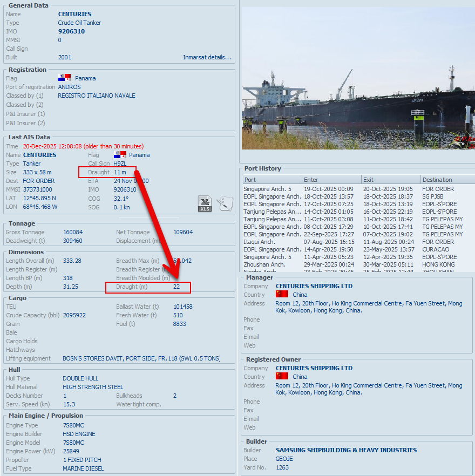Image resolution: width=475 pixels, height=476 pixels.
Task: Select Singapore Anch. 5 row entered 19-Oct-2025
Action: coord(358,189)
